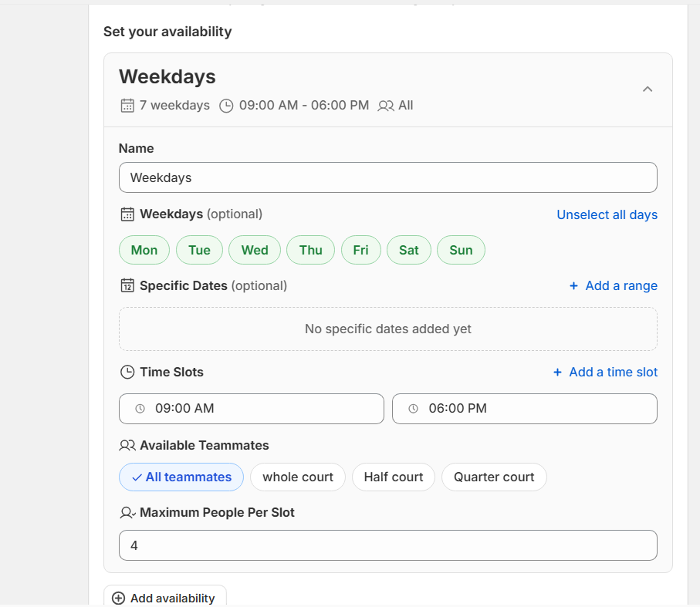Select the whole court teammate option

298,477
